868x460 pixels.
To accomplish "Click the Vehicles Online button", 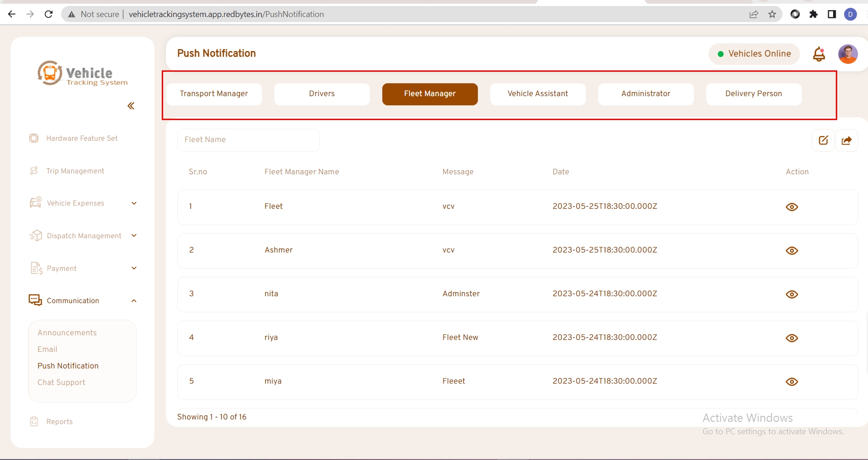I will click(754, 54).
